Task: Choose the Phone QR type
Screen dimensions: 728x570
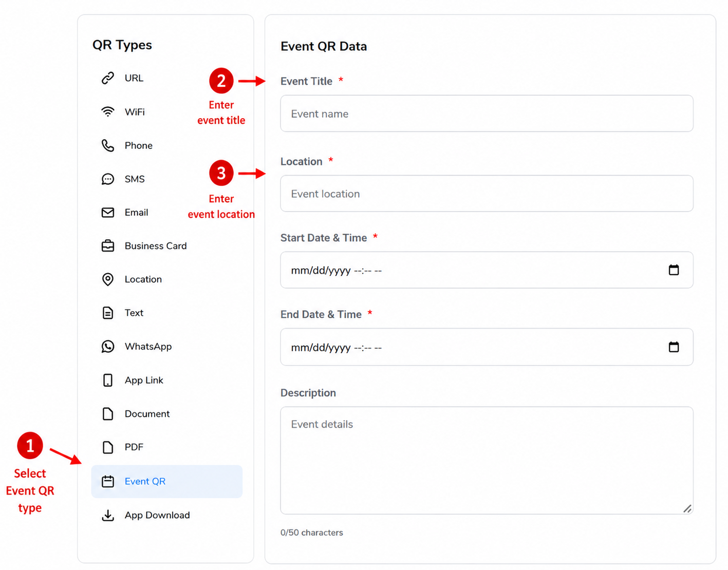Action: point(139,145)
